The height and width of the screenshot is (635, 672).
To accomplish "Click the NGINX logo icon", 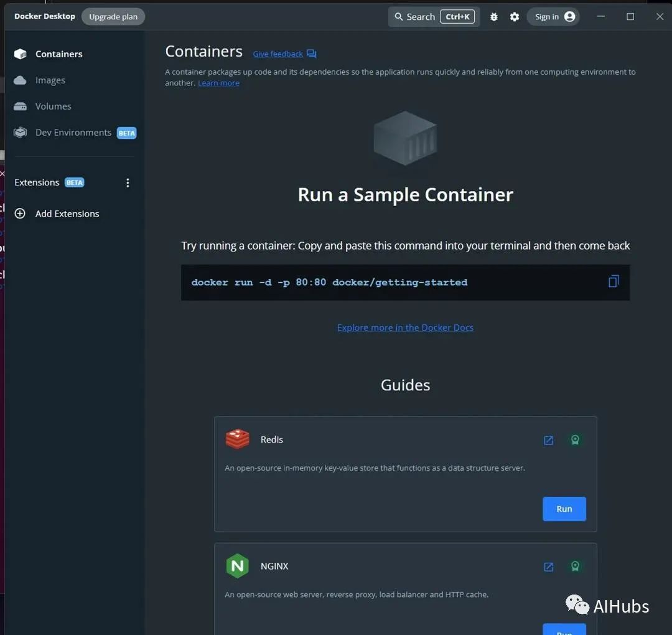I will (x=237, y=566).
